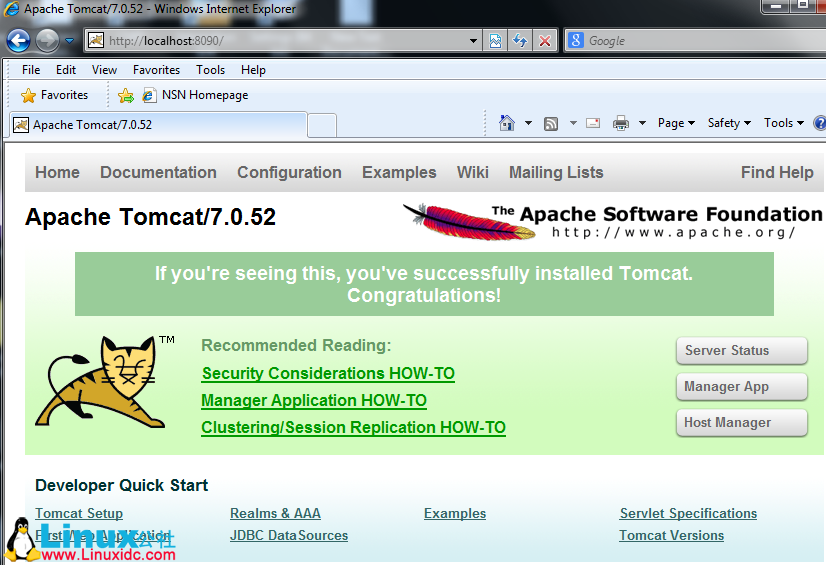Click the Print icon
The image size is (826, 565).
pos(621,123)
